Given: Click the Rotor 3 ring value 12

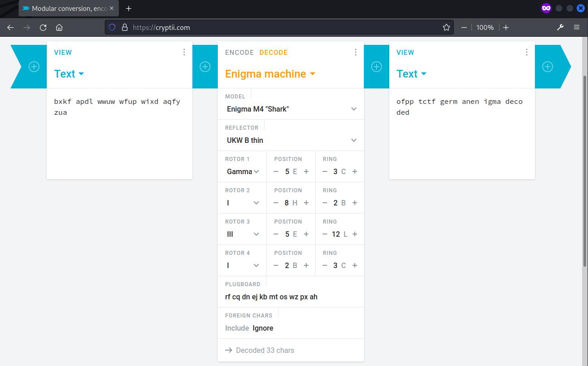Looking at the screenshot, I should 336,234.
